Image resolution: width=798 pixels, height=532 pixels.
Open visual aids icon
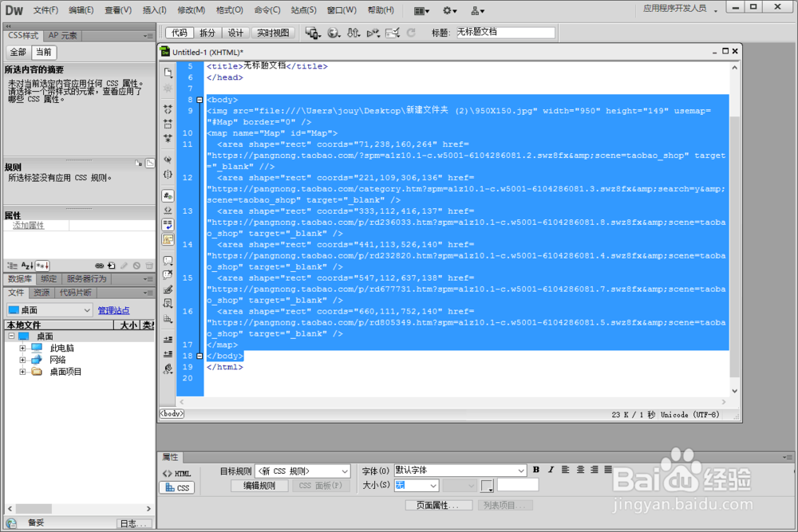[x=393, y=33]
